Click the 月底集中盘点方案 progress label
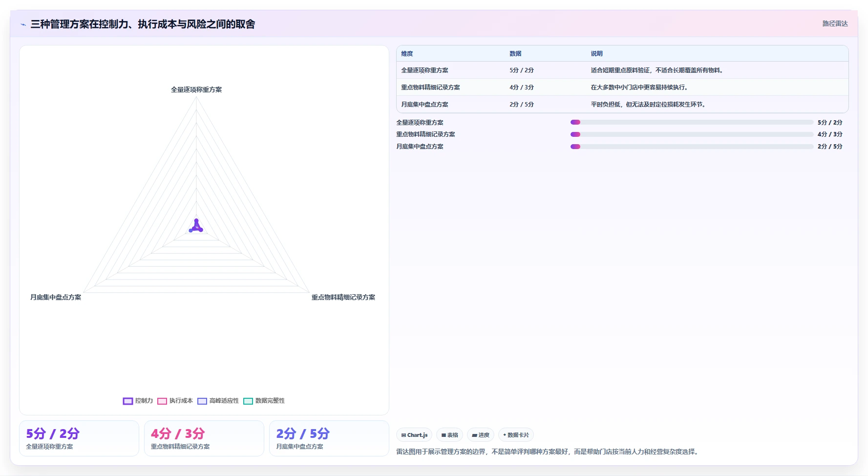Image resolution: width=868 pixels, height=476 pixels. point(420,147)
